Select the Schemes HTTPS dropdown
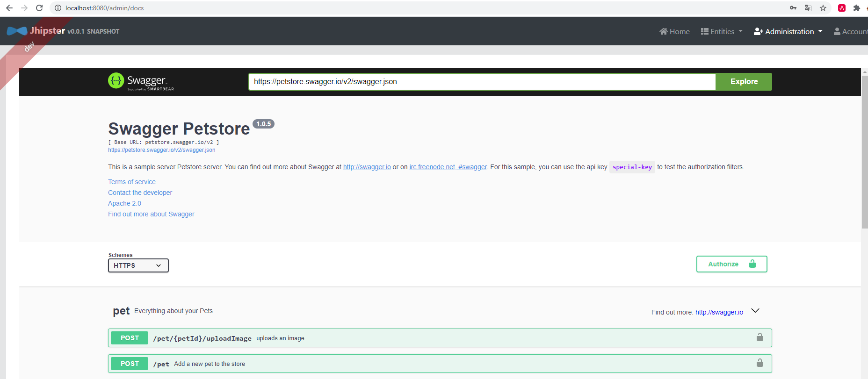Screen dimensions: 868x379 (x=138, y=265)
